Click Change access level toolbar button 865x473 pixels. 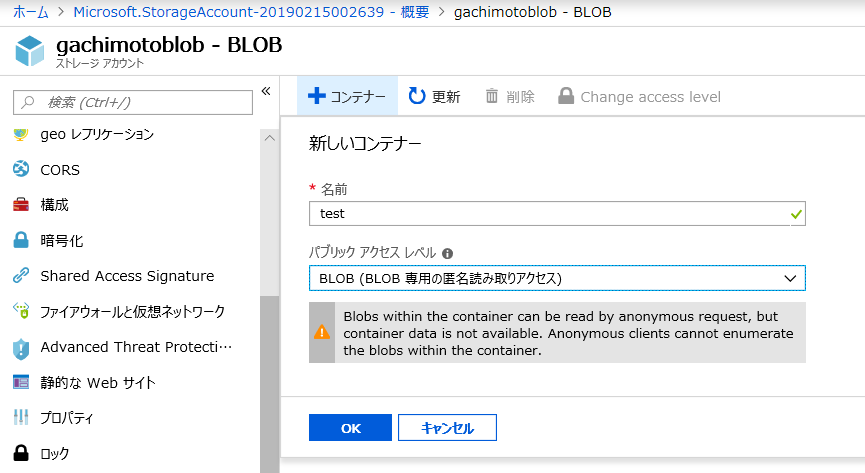pyautogui.click(x=639, y=96)
